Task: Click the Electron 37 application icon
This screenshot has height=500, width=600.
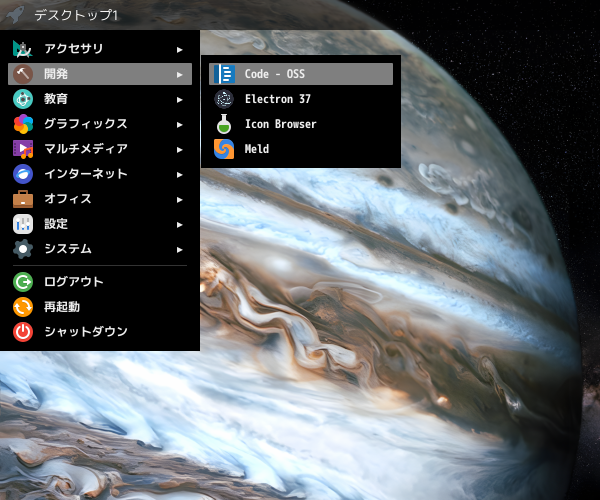Action: point(224,99)
